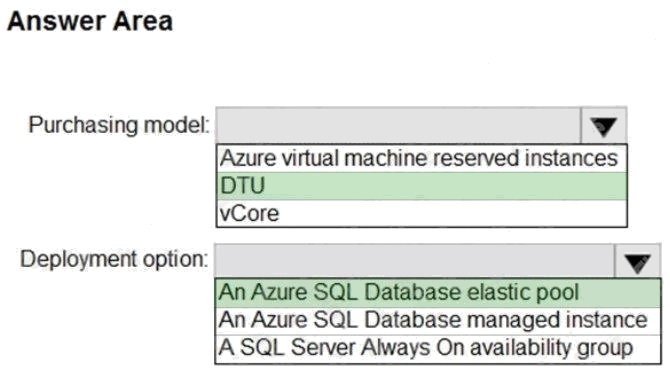Click the word 'vCore' in list
Viewport: 670px width, 376px height.
pyautogui.click(x=249, y=213)
